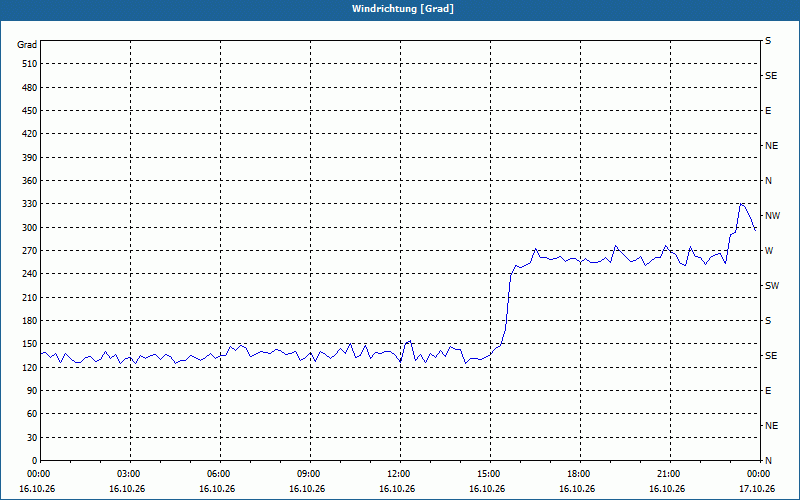Click the 420 value on the left axis
This screenshot has height=500, width=800.
(30, 134)
